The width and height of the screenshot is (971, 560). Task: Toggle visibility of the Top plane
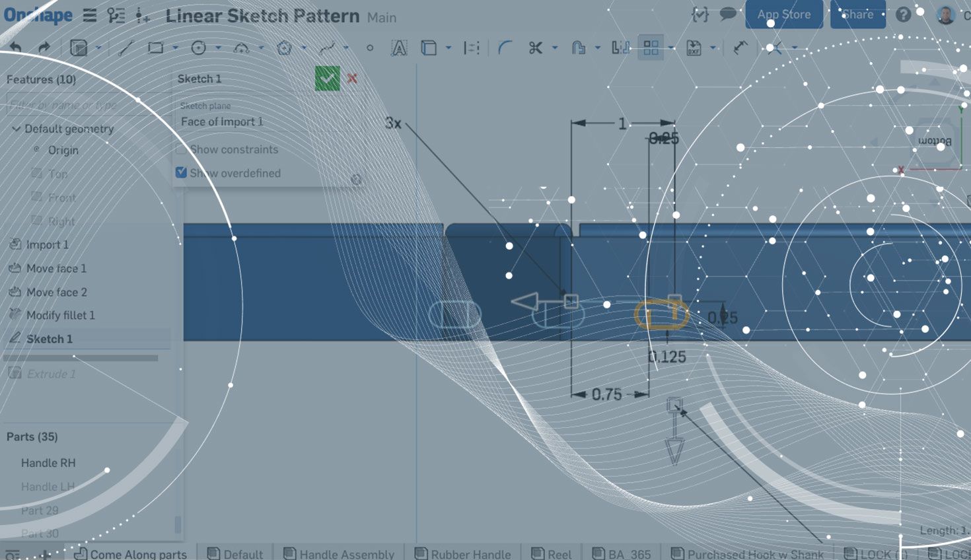37,174
